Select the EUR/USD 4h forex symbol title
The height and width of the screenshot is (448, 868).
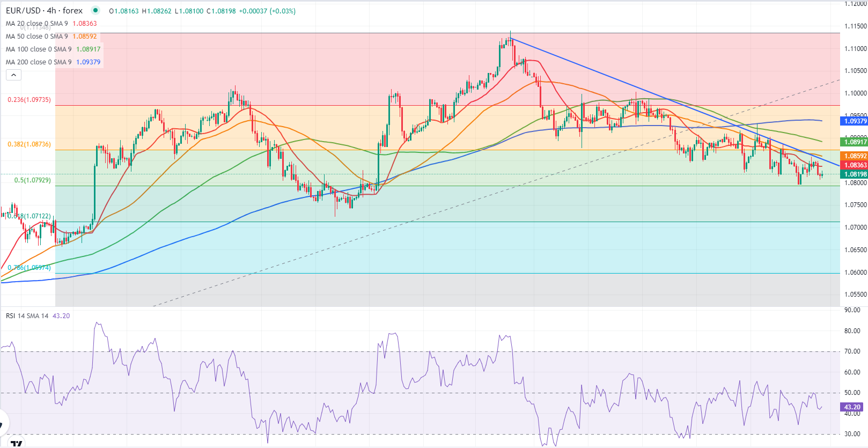(44, 11)
